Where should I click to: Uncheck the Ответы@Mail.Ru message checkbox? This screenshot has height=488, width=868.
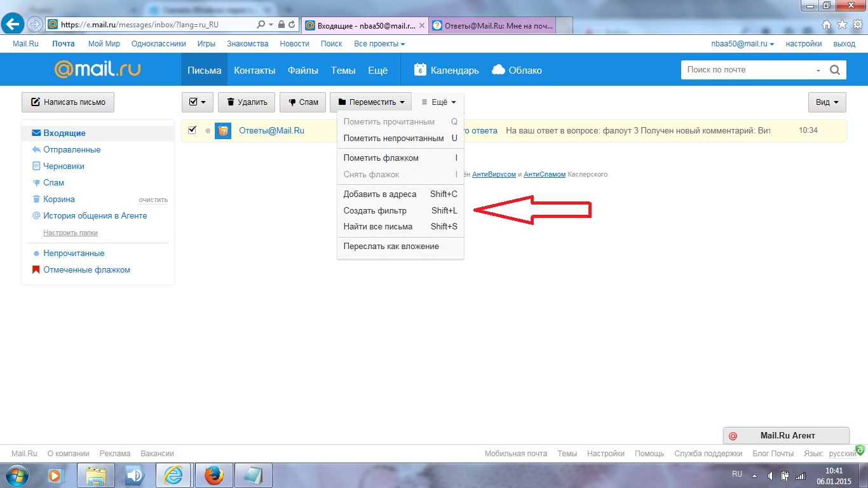(193, 130)
